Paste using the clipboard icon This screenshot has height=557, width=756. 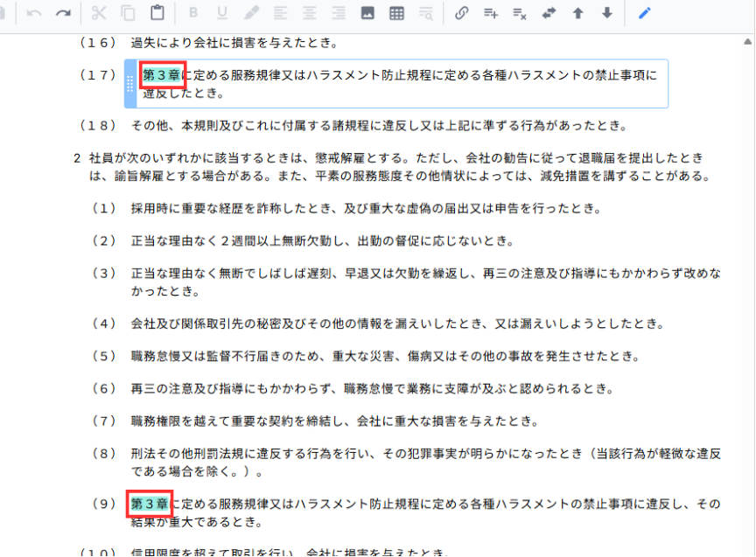tap(157, 14)
